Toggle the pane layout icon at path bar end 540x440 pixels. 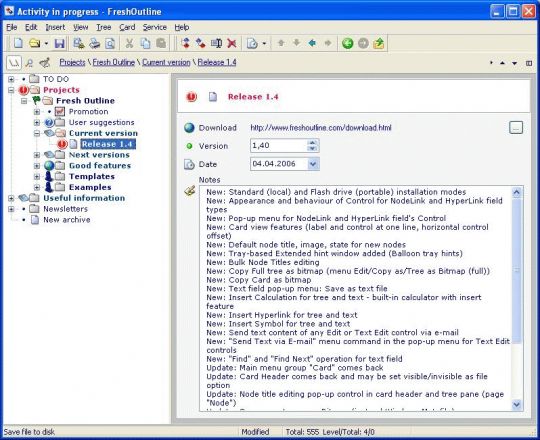click(x=529, y=63)
